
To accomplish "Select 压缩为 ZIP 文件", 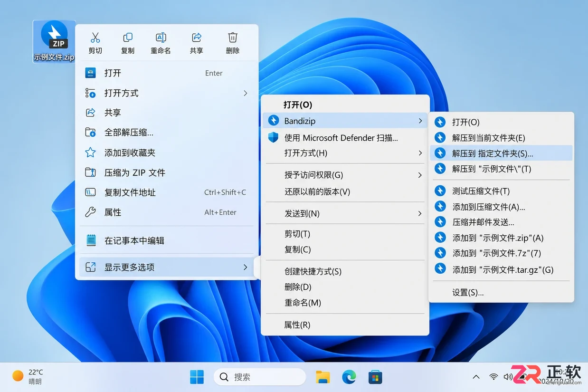I will [167, 172].
